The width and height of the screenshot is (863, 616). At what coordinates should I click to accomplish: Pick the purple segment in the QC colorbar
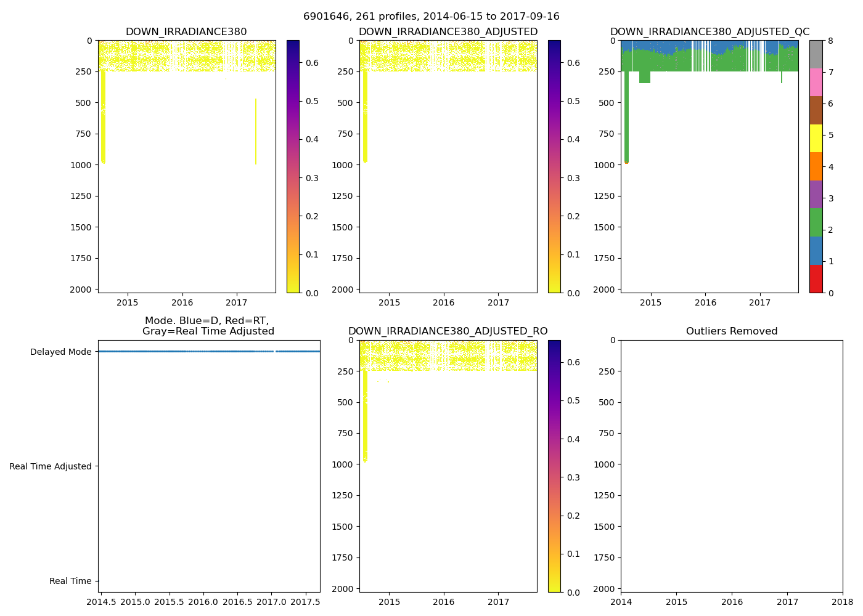(816, 195)
